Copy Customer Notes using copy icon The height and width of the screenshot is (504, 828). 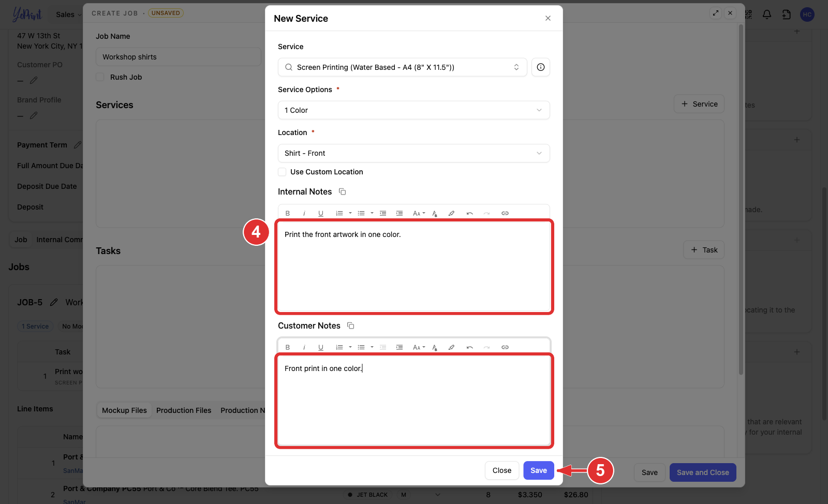350,325
